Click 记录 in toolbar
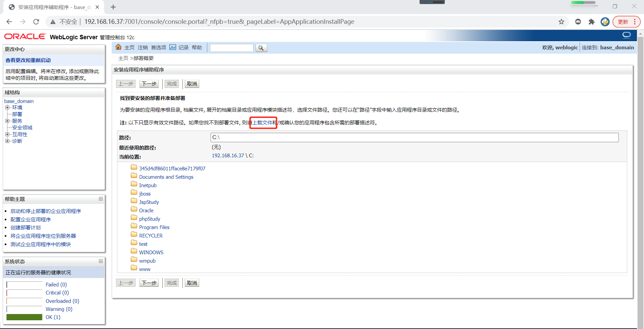This screenshot has width=644, height=329. [x=183, y=48]
